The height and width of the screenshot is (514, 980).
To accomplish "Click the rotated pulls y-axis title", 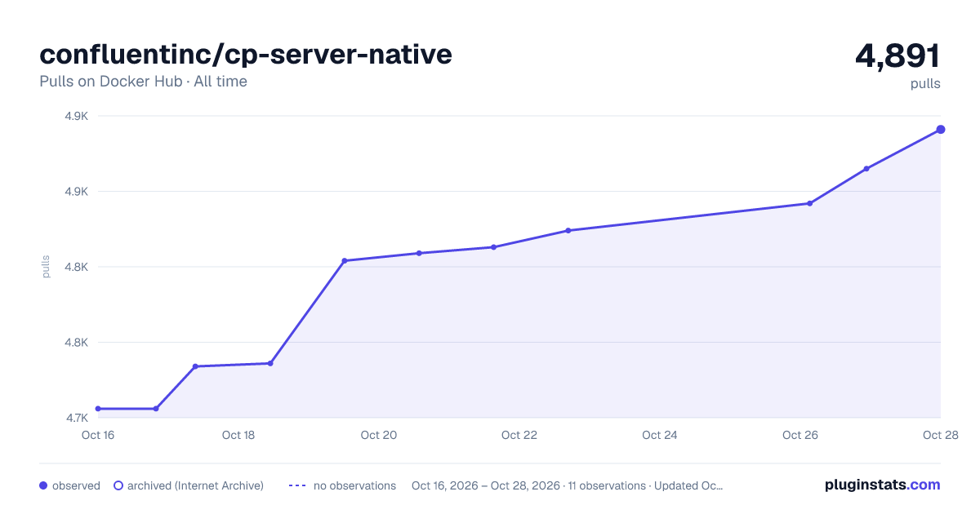I will point(46,267).
